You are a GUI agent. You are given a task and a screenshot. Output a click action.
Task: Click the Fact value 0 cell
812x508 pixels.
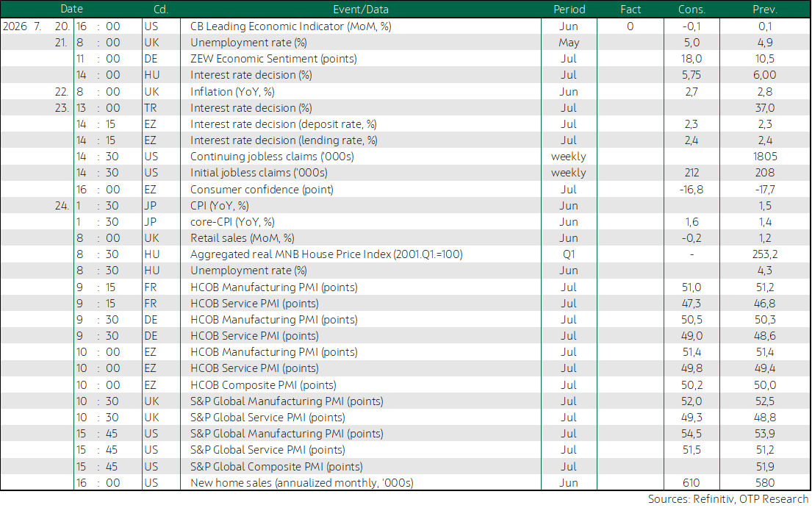pyautogui.click(x=630, y=26)
